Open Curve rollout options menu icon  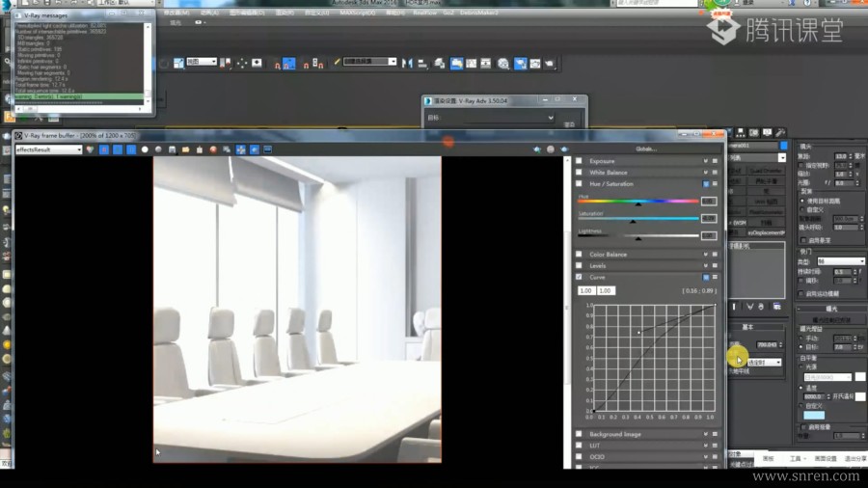(x=715, y=277)
